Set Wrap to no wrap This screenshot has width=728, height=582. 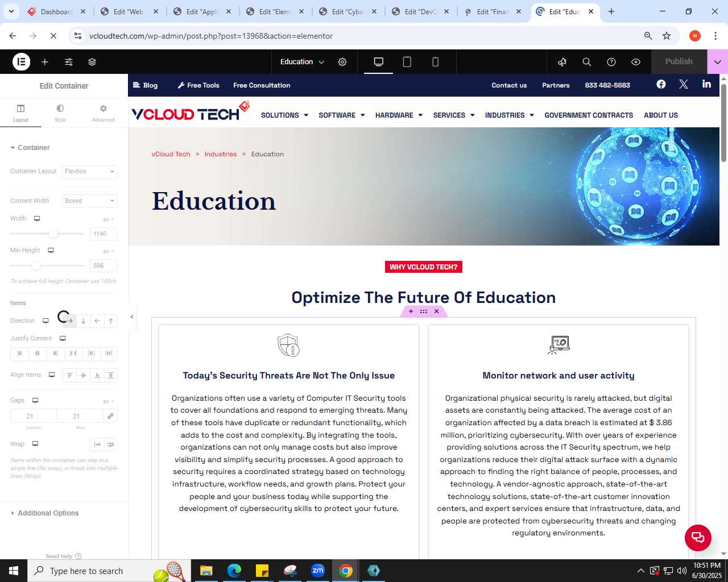(97, 444)
